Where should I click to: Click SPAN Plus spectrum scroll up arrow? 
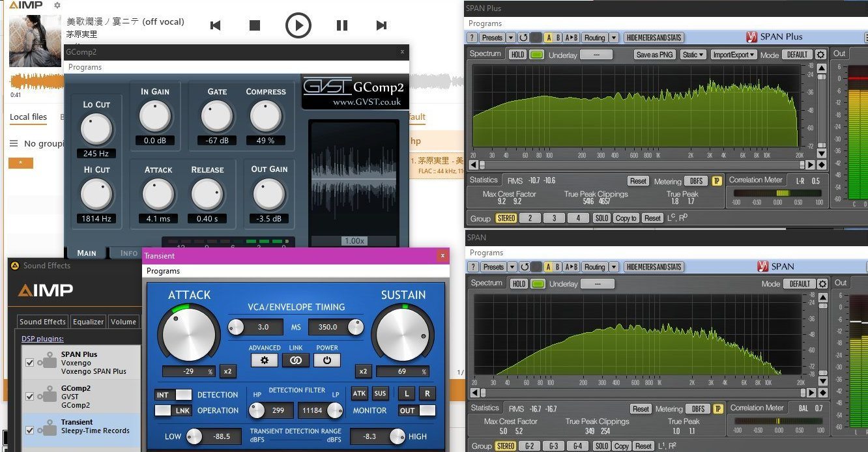click(x=822, y=68)
